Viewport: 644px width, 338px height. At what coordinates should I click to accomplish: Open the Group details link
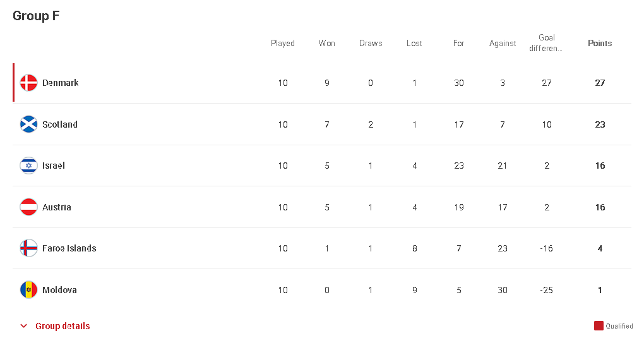tap(63, 326)
